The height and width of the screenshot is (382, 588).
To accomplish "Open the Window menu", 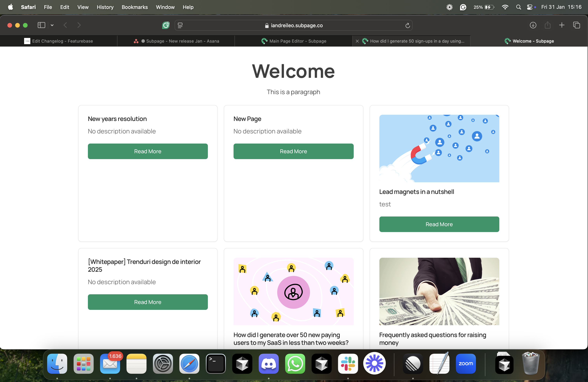I will (x=165, y=7).
